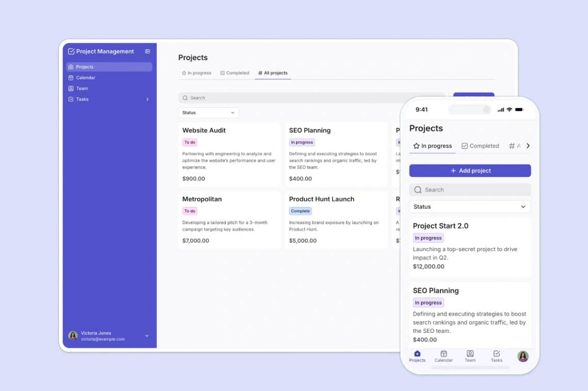The height and width of the screenshot is (391, 588).
Task: Click the panel collapse icon beside Project Management
Action: (148, 52)
